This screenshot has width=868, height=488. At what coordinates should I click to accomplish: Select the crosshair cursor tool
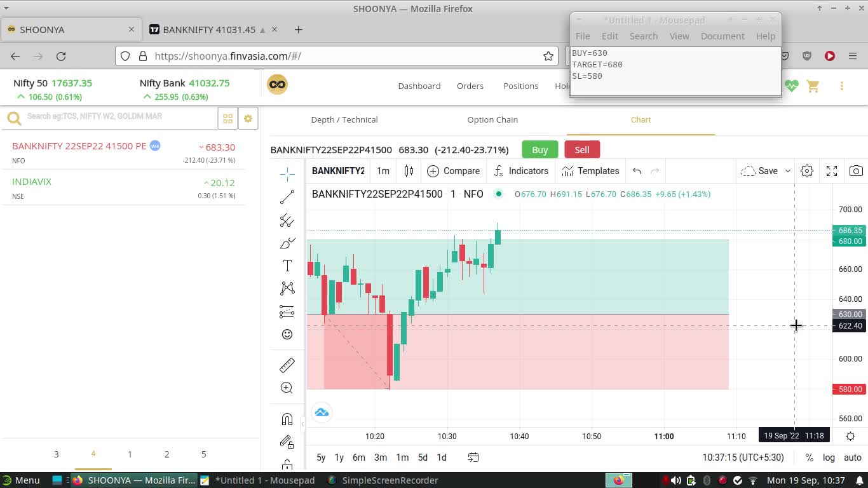(x=287, y=173)
